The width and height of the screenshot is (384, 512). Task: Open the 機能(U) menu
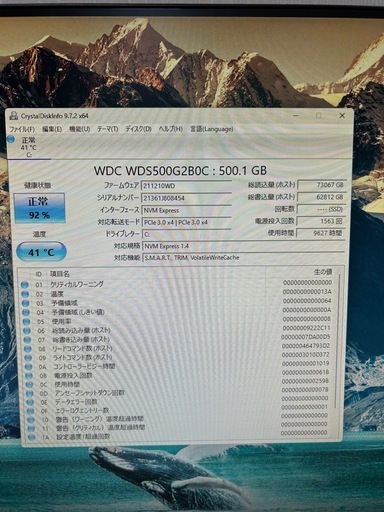click(x=80, y=129)
